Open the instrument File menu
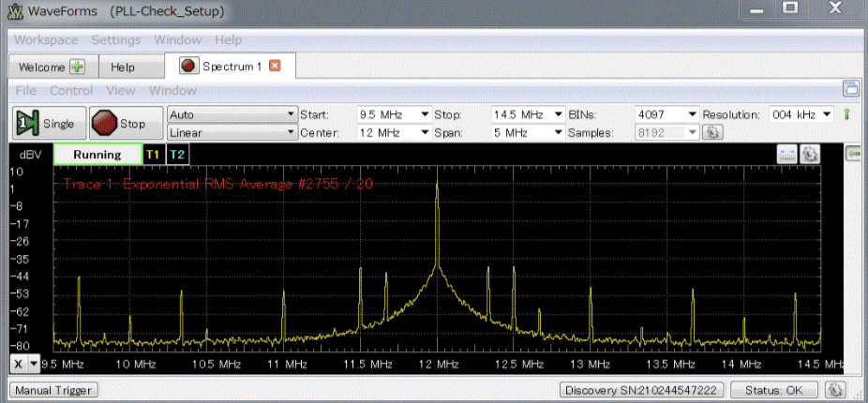Viewport: 868px width, 403px height. point(26,90)
